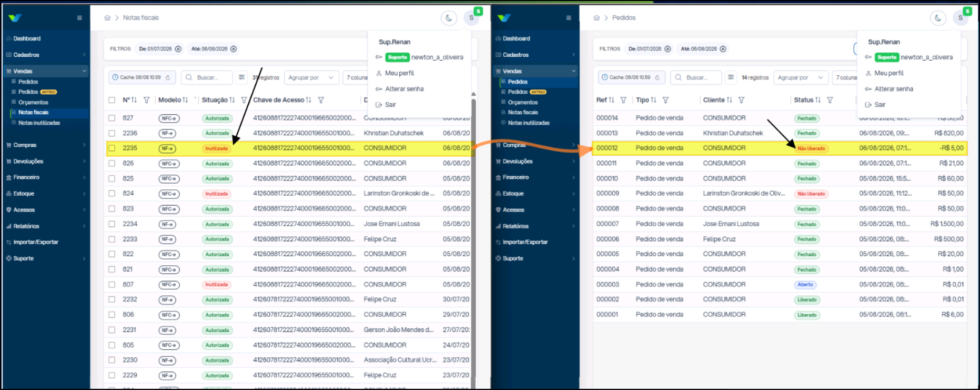Click hamburger menu icon in left Notas fiscais sidebar
The height and width of the screenshot is (390, 980).
(79, 18)
